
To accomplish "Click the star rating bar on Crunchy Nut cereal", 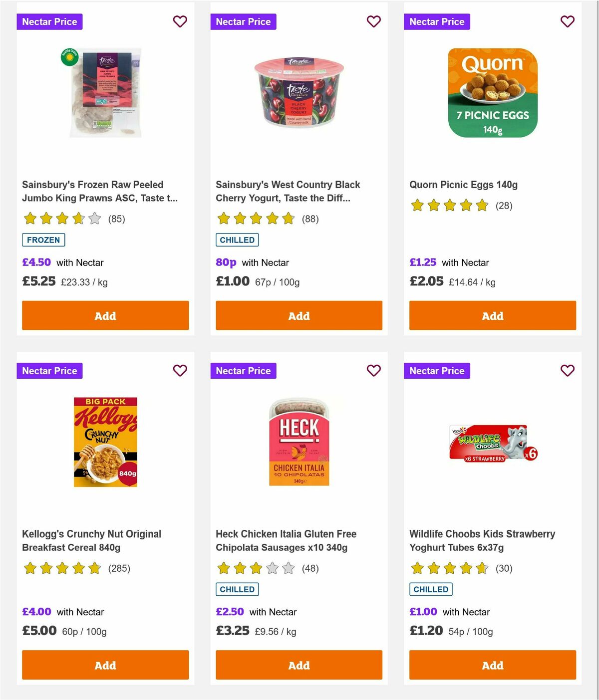I will click(62, 568).
